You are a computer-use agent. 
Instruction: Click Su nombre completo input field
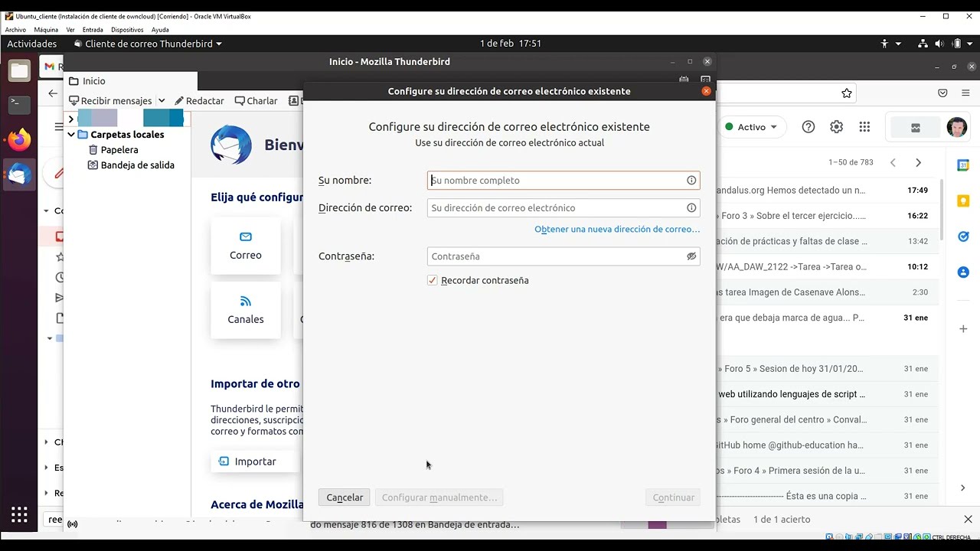tap(563, 181)
